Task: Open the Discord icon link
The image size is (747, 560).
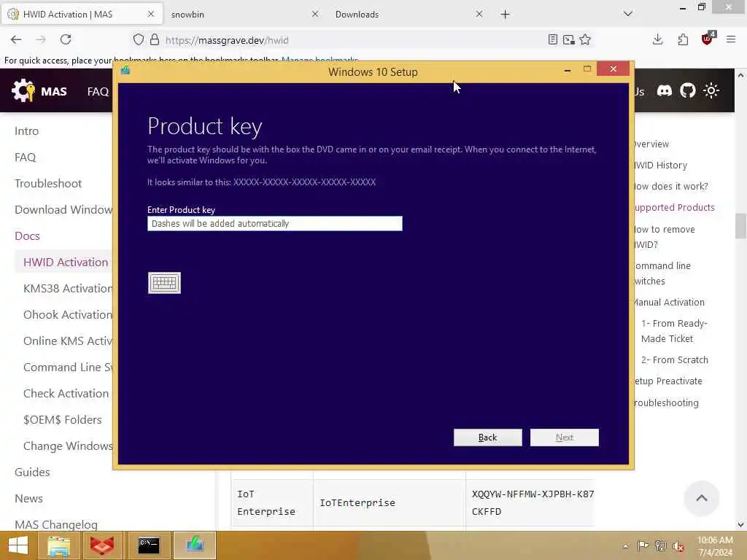Action: coord(664,90)
